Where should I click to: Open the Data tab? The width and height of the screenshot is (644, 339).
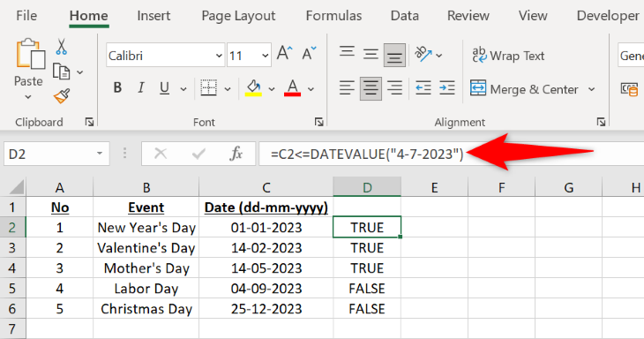point(405,16)
